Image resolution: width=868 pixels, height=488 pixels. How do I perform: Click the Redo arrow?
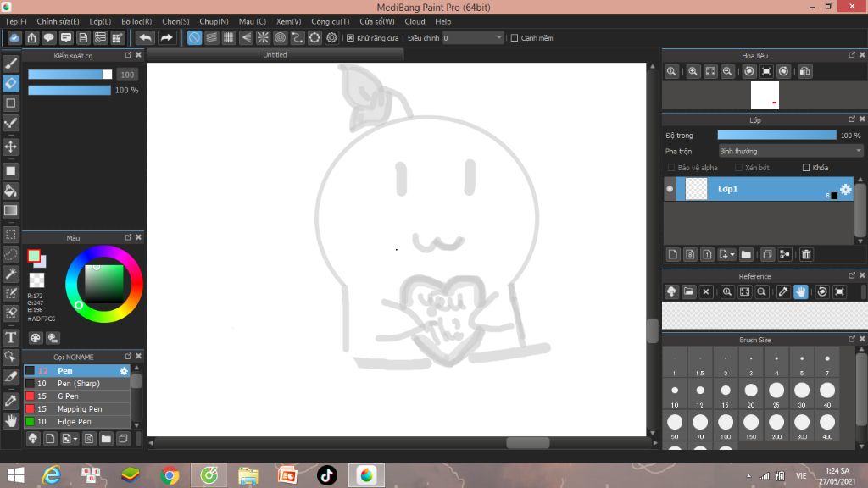point(166,37)
